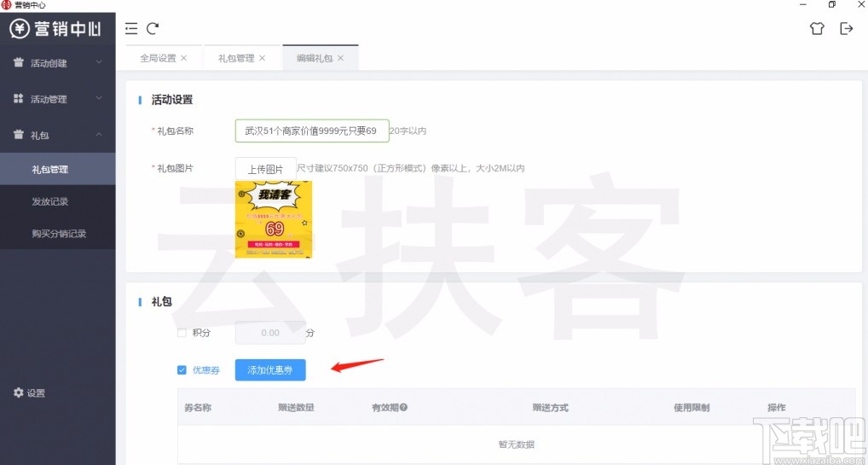Collapse the 礼包 menu chevron
This screenshot has height=465, width=868.
[99, 134]
